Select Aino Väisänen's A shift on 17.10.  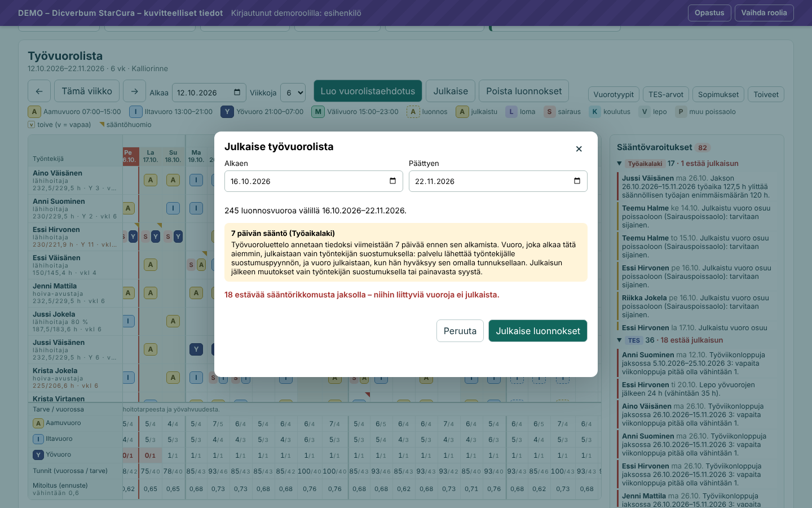[151, 180]
